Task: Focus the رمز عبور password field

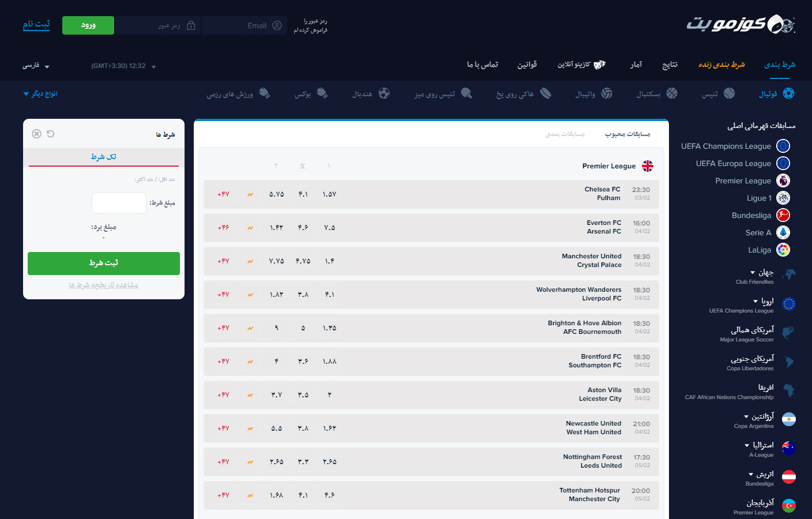Action: 158,25
